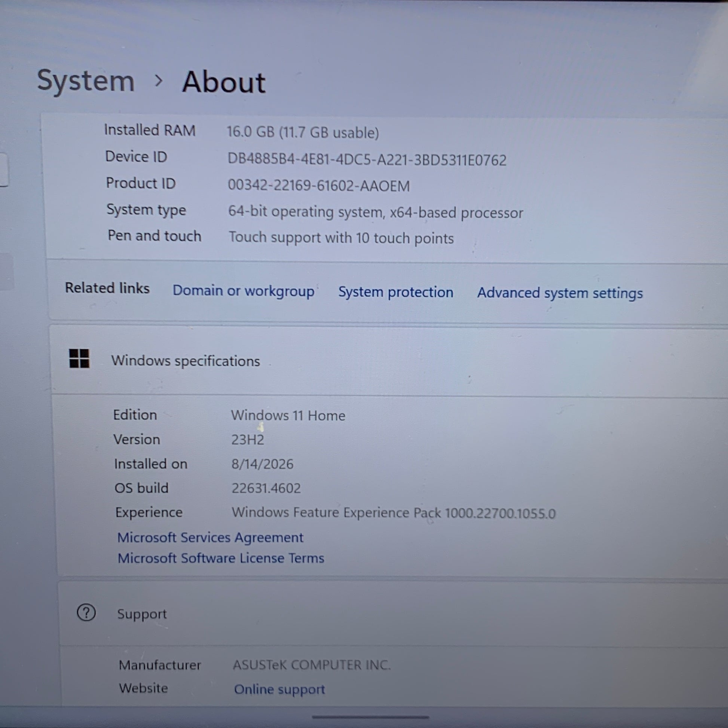This screenshot has width=728, height=728.
Task: Select the Installed RAM value 16.0 GB
Action: 303,132
